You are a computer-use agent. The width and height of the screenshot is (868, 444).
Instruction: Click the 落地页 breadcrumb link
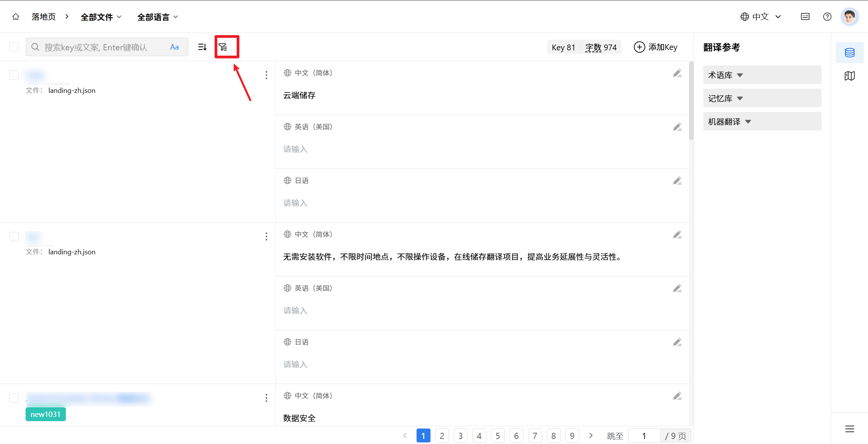(43, 17)
